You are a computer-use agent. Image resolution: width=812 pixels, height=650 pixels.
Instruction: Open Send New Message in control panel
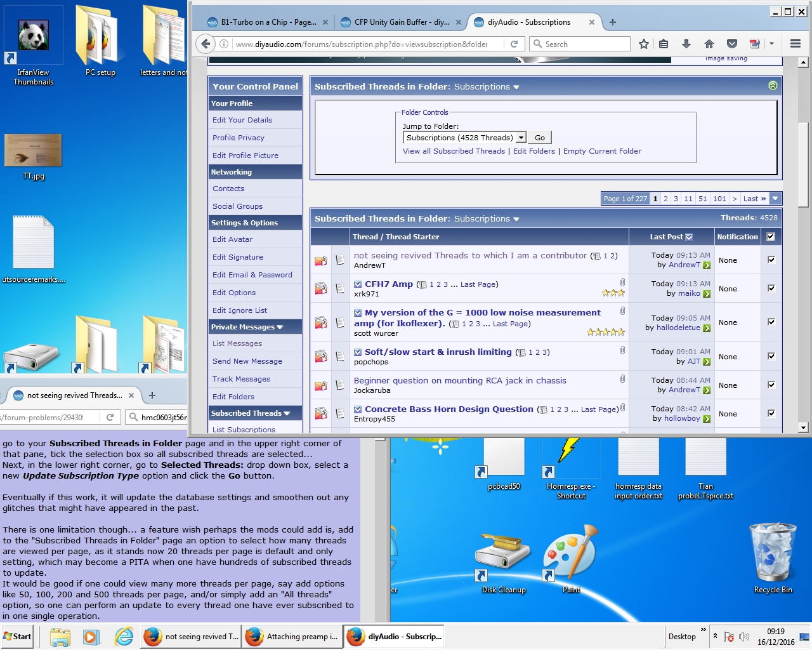pos(247,361)
